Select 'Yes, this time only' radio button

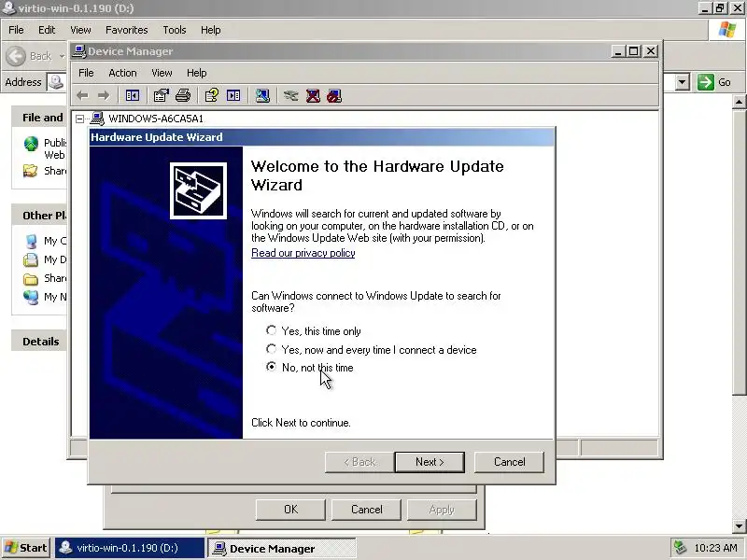(271, 330)
